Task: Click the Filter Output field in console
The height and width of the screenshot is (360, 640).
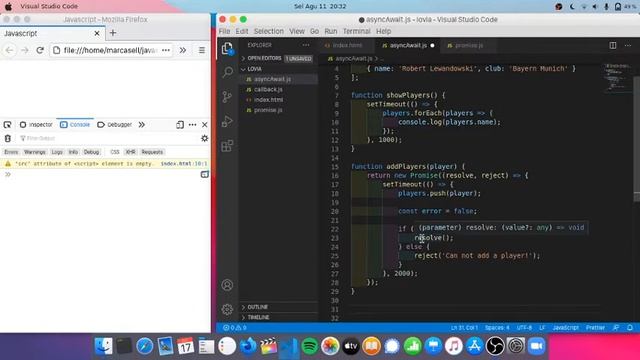Action: coord(107,138)
